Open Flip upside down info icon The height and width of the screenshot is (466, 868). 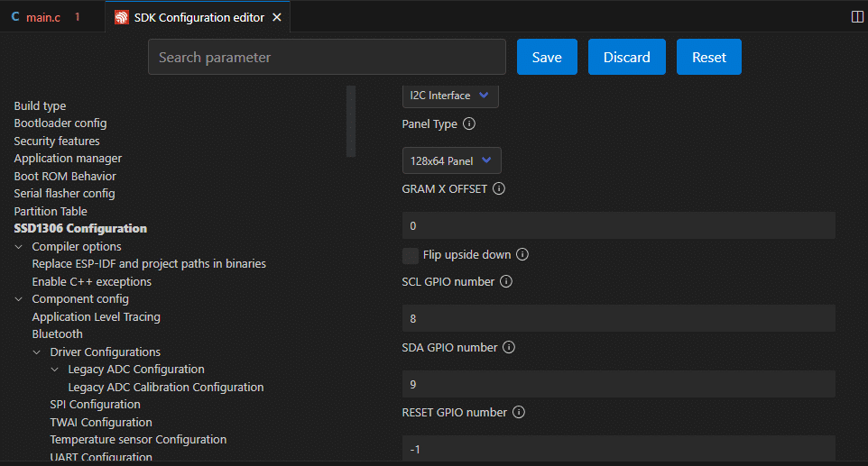click(522, 254)
